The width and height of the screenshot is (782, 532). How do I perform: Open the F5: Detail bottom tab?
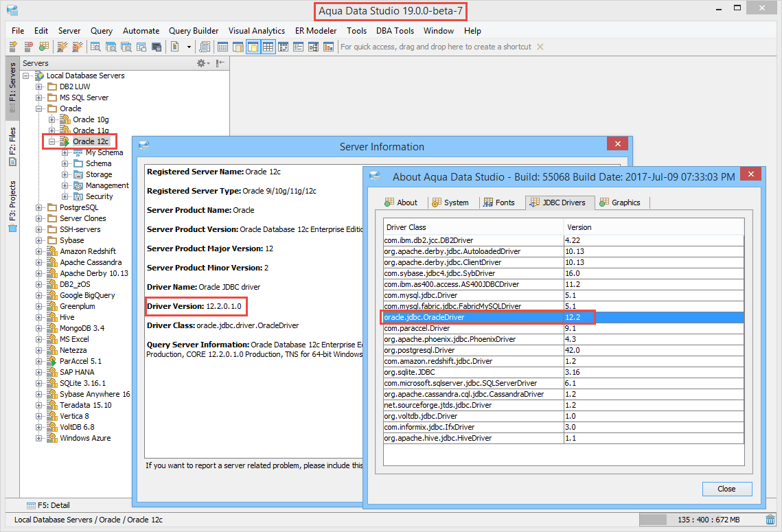48,505
